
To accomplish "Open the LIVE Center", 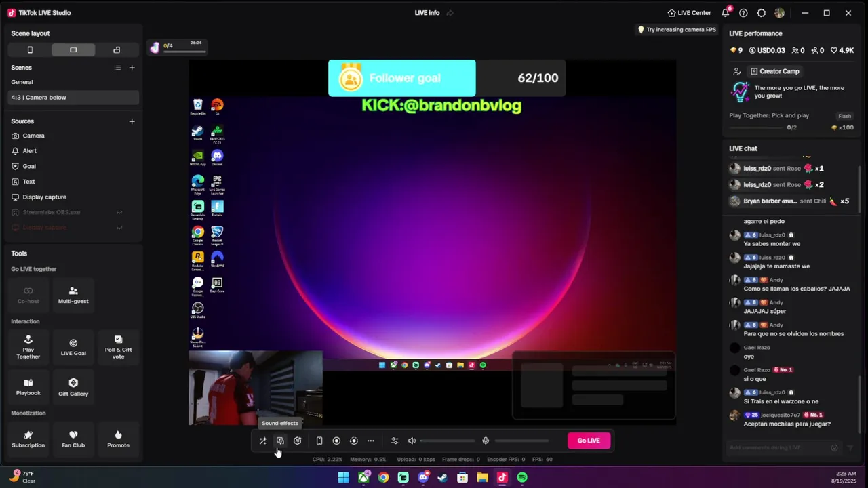I will tap(689, 13).
